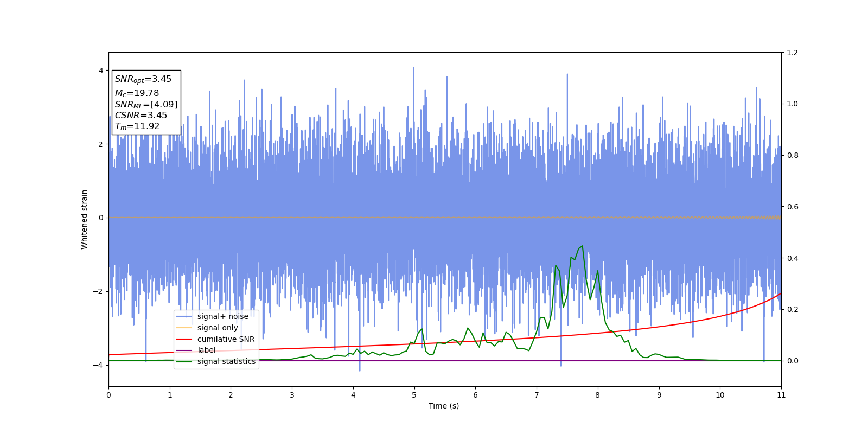Click the x-axis tick label 11

pyautogui.click(x=781, y=395)
